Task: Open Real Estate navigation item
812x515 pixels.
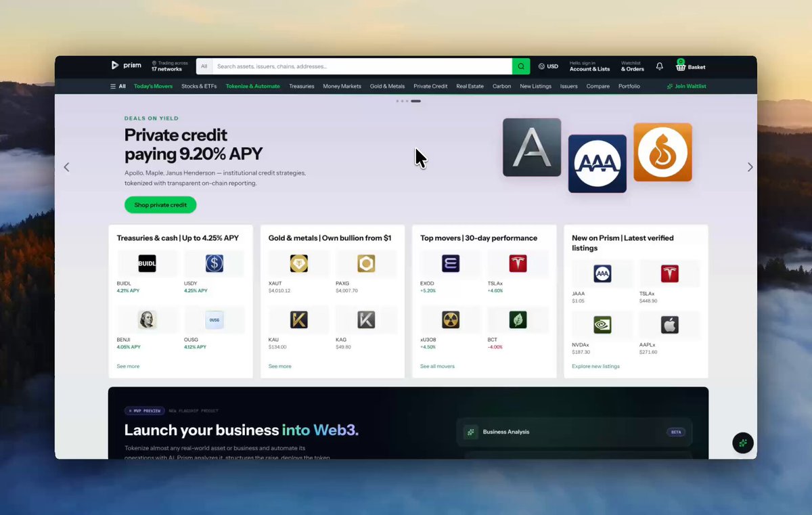Action: coord(470,87)
